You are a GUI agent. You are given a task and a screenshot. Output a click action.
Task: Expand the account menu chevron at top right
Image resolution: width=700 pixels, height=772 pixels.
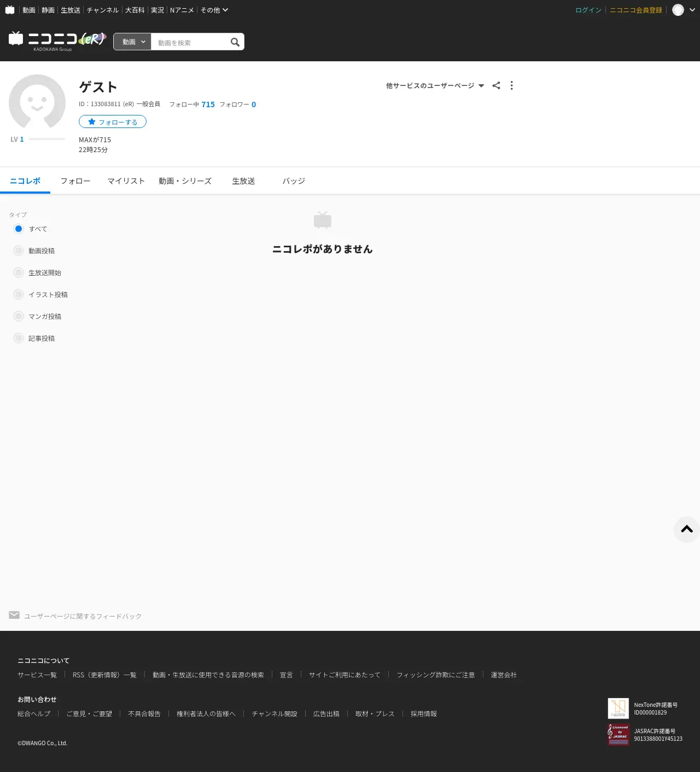click(692, 10)
